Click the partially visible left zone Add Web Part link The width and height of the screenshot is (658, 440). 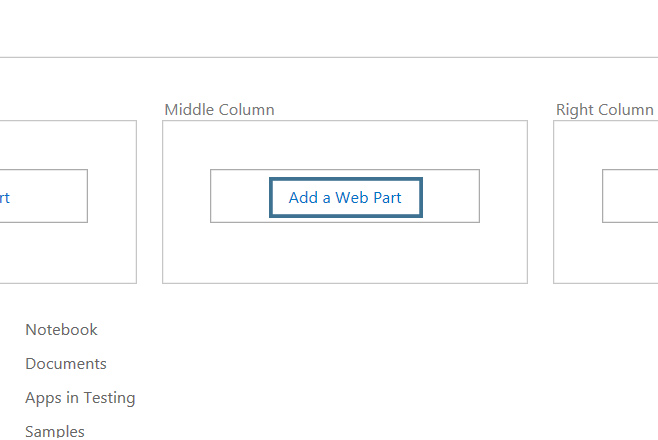click(5, 197)
